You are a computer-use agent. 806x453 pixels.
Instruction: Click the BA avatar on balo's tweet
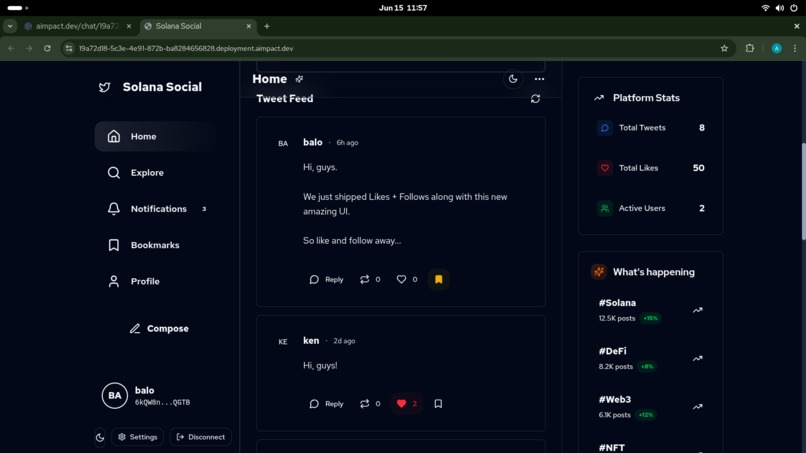click(283, 143)
